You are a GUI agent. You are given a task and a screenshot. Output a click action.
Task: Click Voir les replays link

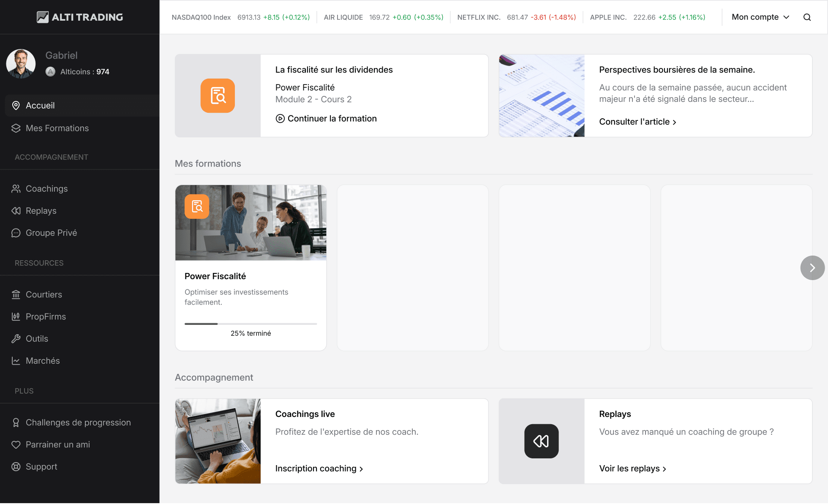pos(633,469)
